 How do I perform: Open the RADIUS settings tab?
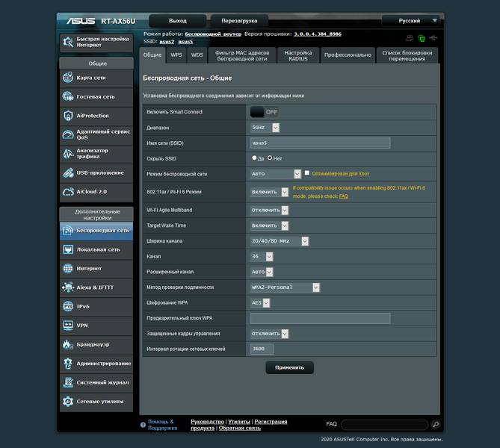pyautogui.click(x=298, y=55)
